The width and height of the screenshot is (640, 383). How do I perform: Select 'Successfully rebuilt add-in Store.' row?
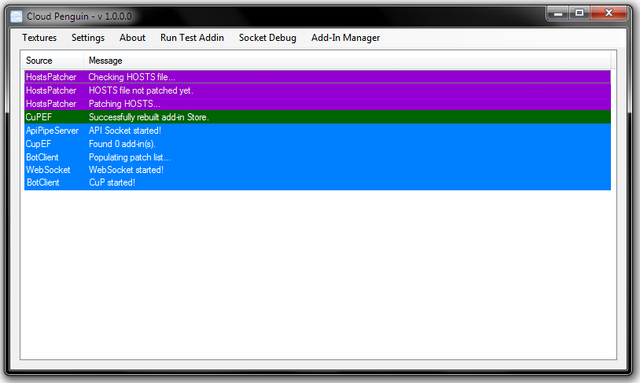tap(318, 117)
